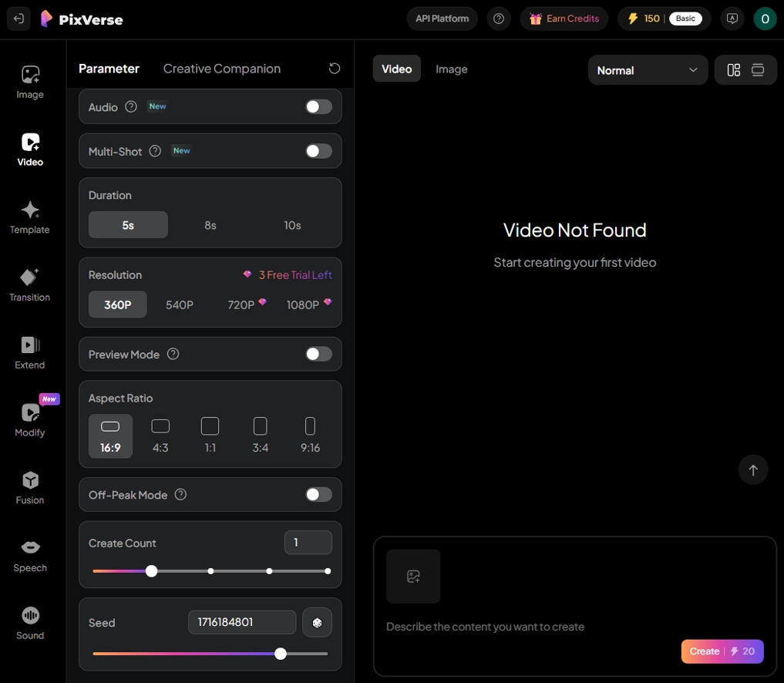Select 8s duration
Image resolution: width=784 pixels, height=683 pixels.
click(210, 225)
